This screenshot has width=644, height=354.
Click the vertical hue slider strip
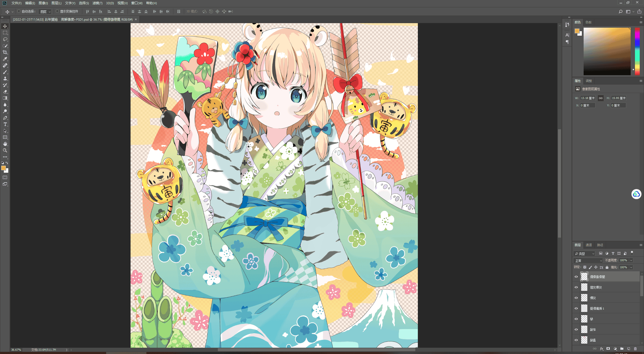point(637,51)
